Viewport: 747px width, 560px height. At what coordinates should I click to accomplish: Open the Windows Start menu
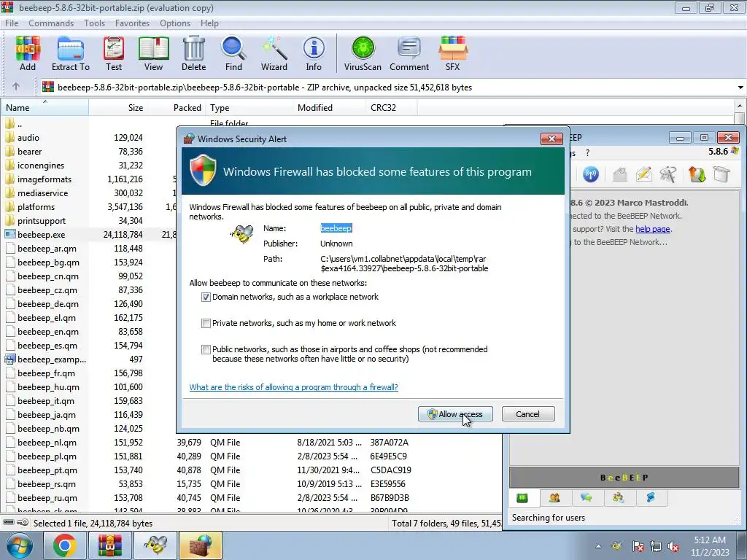coord(20,545)
